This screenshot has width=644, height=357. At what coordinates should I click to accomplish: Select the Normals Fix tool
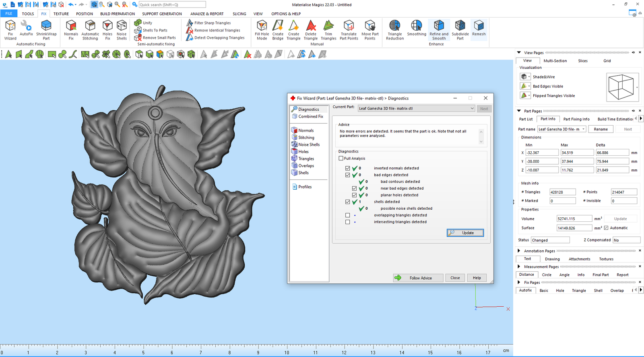[x=71, y=30]
